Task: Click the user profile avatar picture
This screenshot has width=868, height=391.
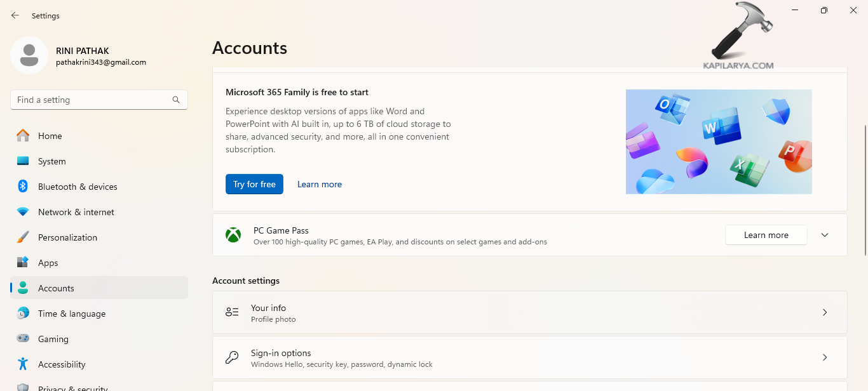Action: [29, 55]
